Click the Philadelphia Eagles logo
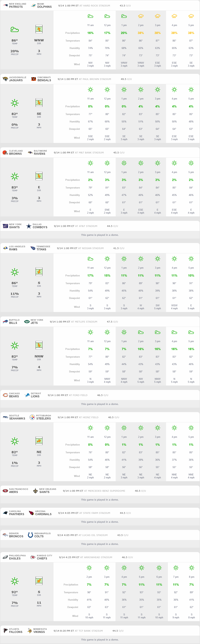The width and height of the screenshot is (200, 644). [x=5, y=557]
